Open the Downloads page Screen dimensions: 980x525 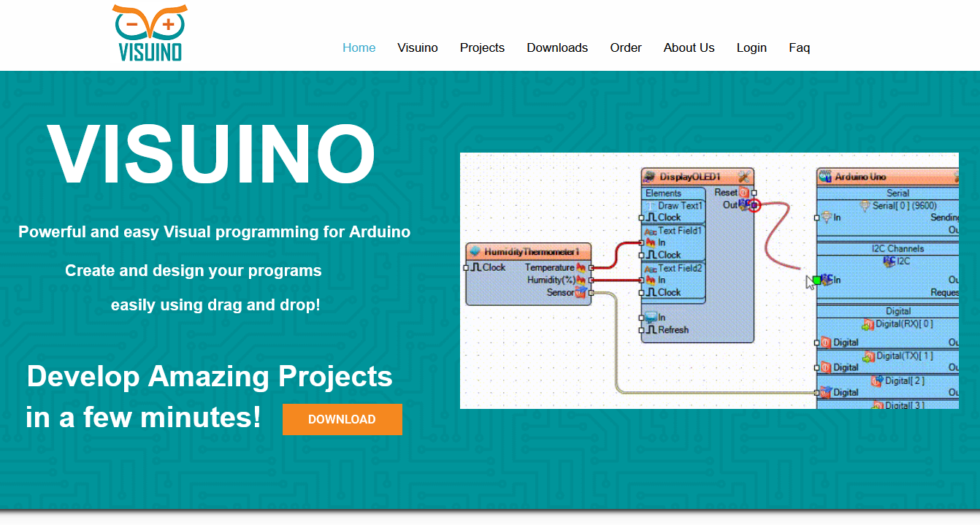tap(557, 47)
